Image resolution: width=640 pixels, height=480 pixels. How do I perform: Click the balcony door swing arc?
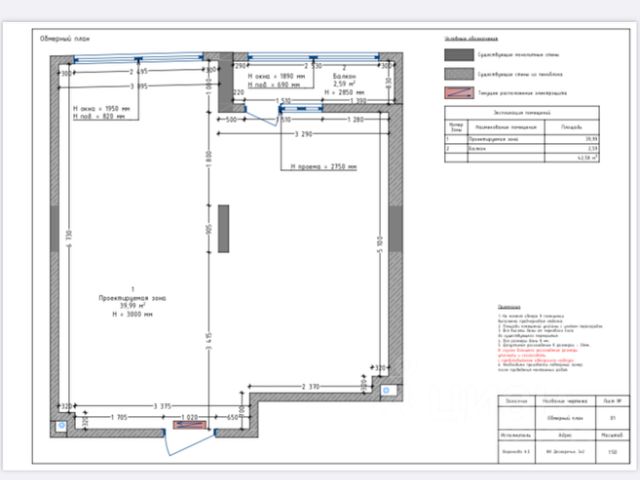tap(262, 116)
